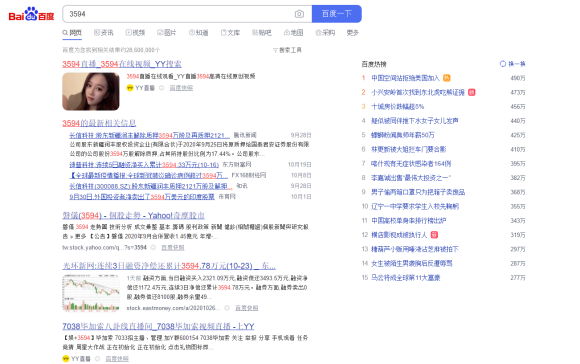Open the 知道 tab
This screenshot has width=580, height=364.
point(199,33)
